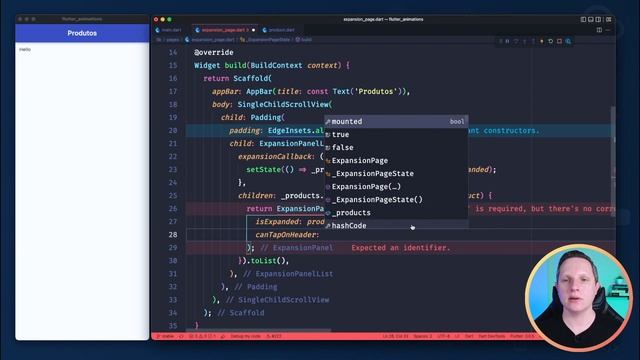Image resolution: width=640 pixels, height=360 pixels.
Task: Click the .toList() call on line 30
Action: 265,260
